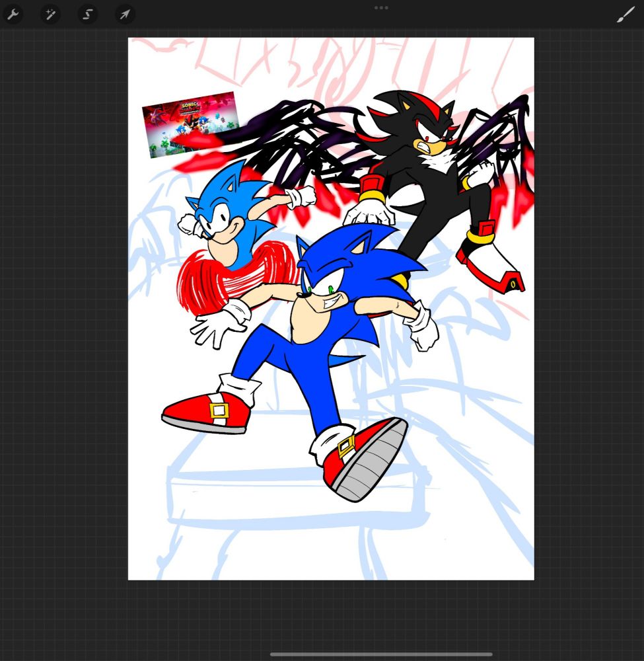Open the Actions wrench menu
Screen dimensions: 644x661
pos(13,15)
